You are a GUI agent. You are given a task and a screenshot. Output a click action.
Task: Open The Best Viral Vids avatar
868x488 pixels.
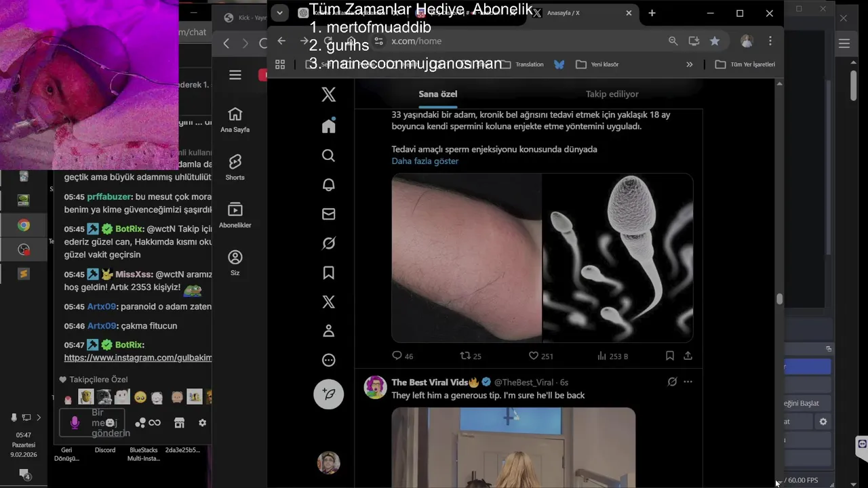[x=376, y=387]
